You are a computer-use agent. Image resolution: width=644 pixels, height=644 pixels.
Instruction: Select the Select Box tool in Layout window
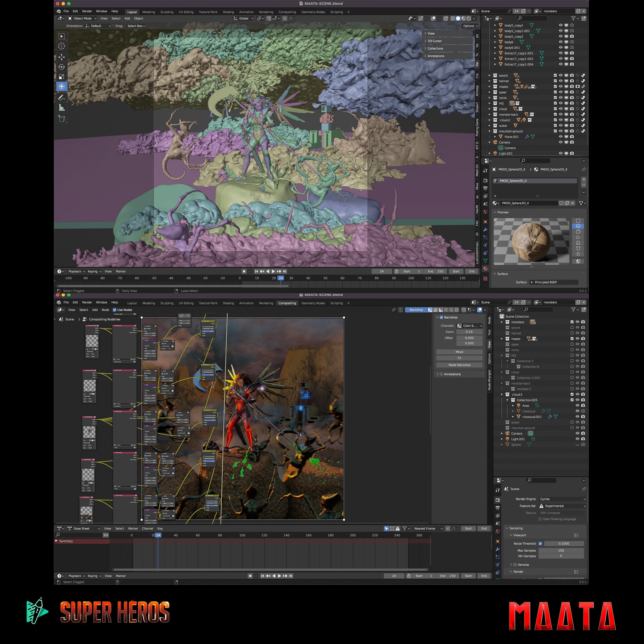click(62, 36)
